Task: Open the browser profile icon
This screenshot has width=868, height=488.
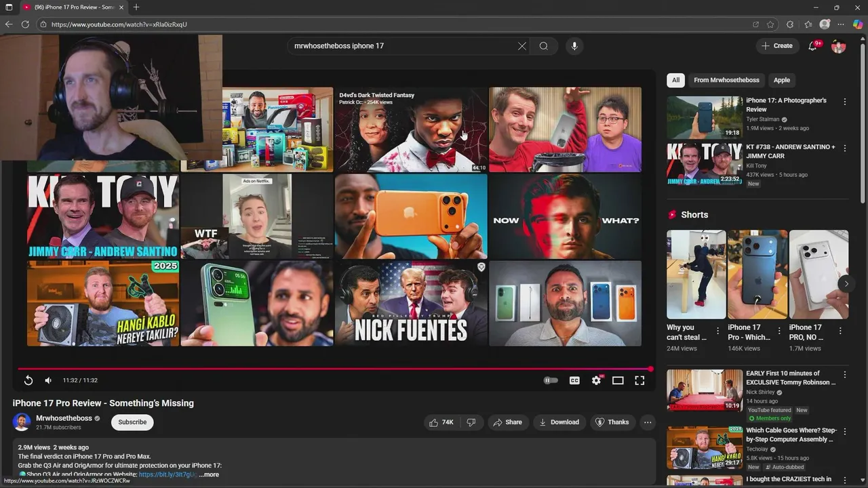Action: [825, 24]
